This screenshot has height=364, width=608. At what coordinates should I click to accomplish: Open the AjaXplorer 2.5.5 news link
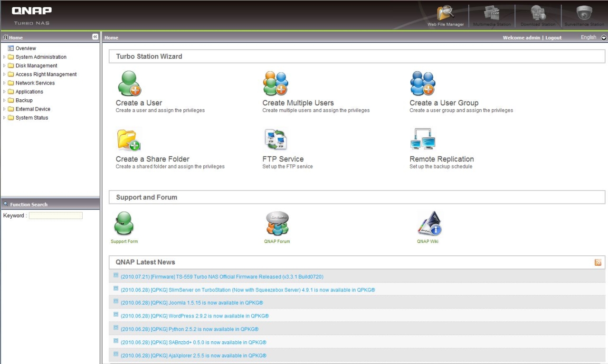click(x=193, y=355)
